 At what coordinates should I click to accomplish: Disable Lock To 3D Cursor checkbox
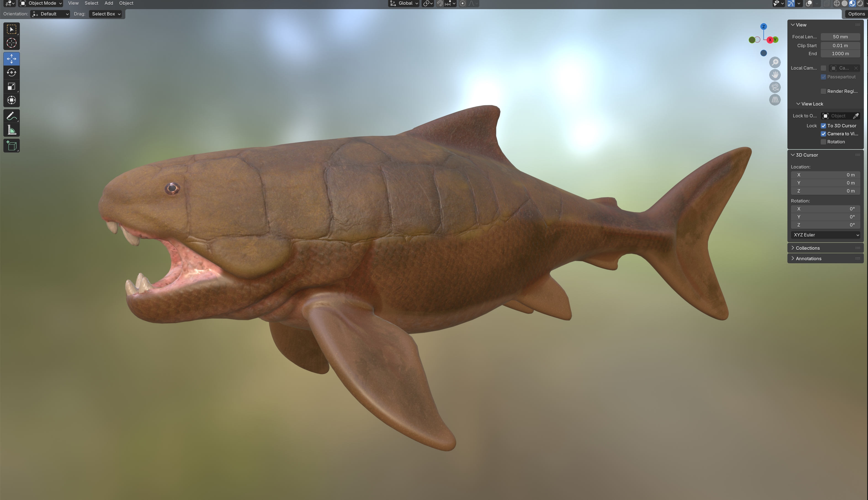click(x=823, y=126)
